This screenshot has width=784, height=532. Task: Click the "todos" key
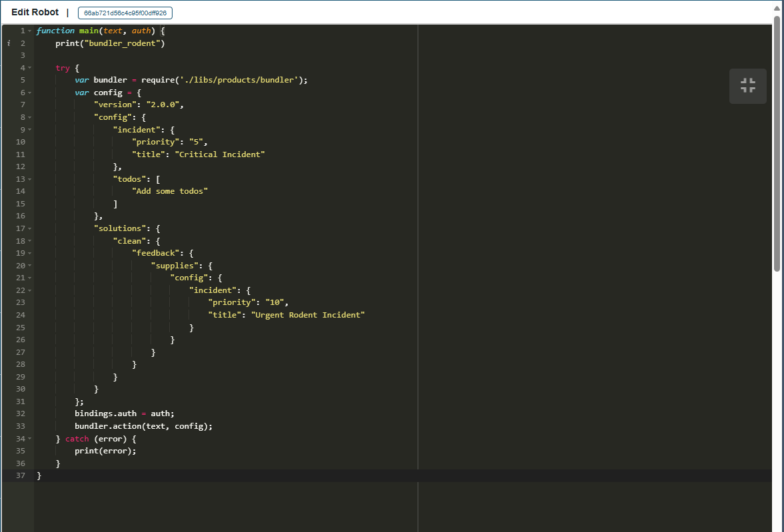129,179
